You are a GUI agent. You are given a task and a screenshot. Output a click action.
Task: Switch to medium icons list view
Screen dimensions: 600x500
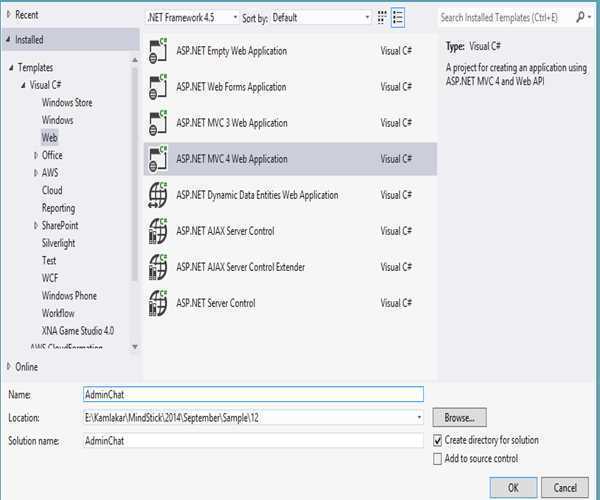pyautogui.click(x=399, y=18)
